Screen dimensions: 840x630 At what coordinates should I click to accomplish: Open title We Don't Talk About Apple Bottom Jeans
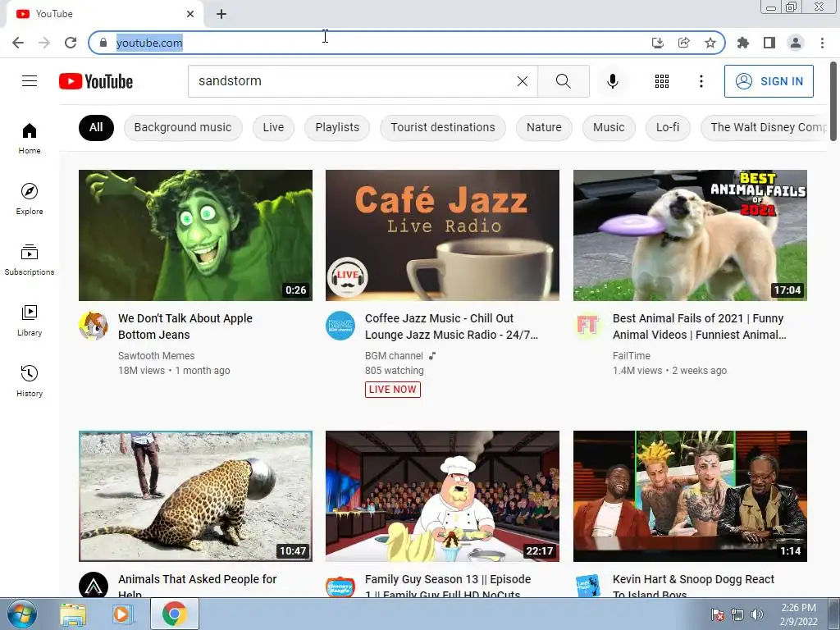pos(185,326)
